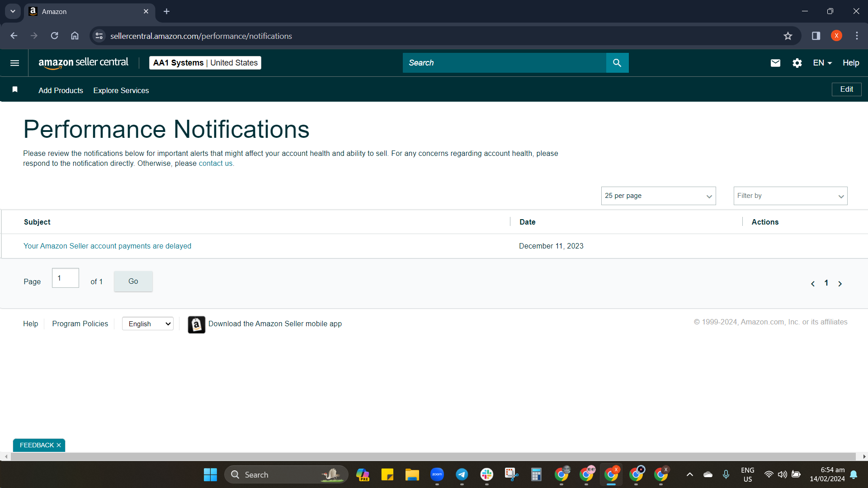Open Sticky Notes from the taskbar
This screenshot has width=868, height=488.
coord(387,474)
